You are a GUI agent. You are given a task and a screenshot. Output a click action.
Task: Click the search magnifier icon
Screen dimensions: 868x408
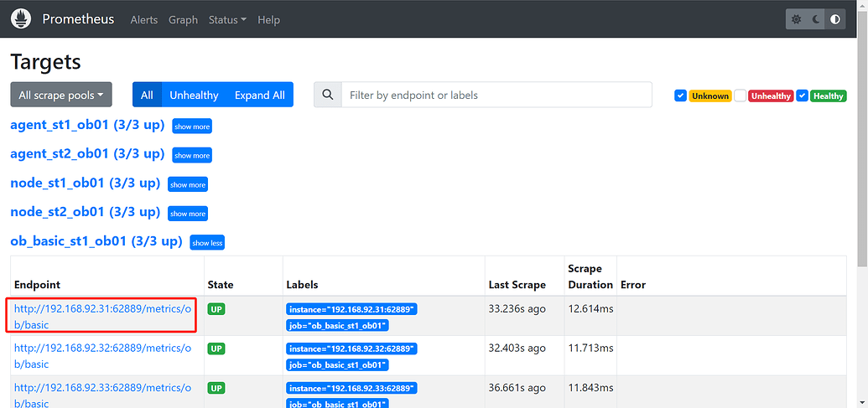click(328, 95)
